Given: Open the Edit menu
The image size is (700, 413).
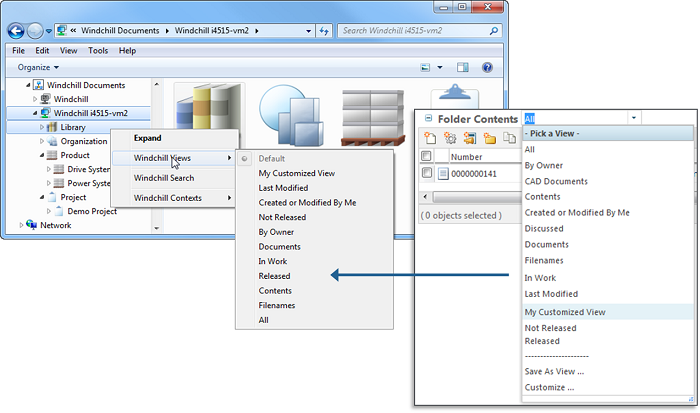Looking at the screenshot, I should [42, 50].
